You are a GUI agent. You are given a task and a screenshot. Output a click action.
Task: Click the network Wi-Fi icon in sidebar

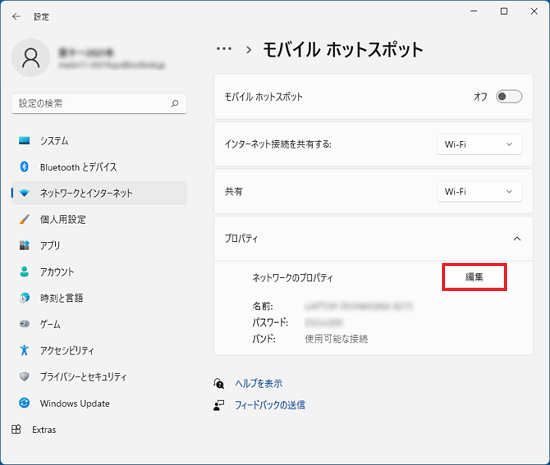point(24,193)
